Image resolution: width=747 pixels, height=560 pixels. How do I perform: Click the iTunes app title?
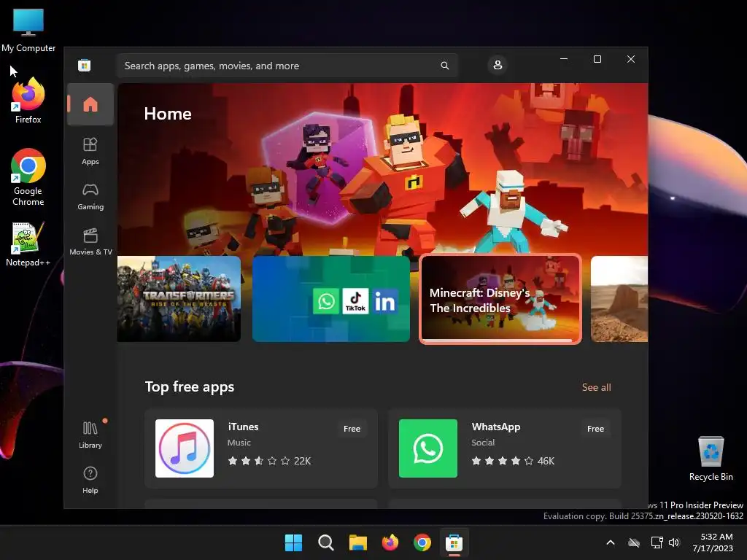click(x=243, y=427)
